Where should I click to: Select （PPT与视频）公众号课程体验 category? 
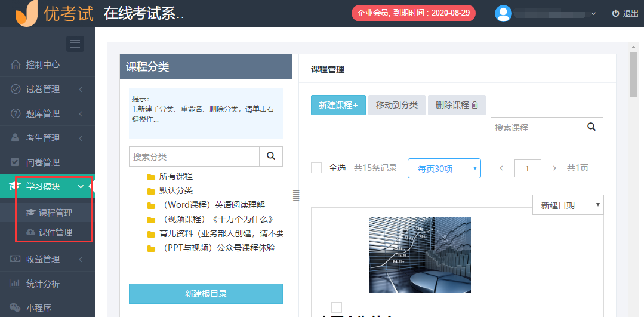(217, 248)
